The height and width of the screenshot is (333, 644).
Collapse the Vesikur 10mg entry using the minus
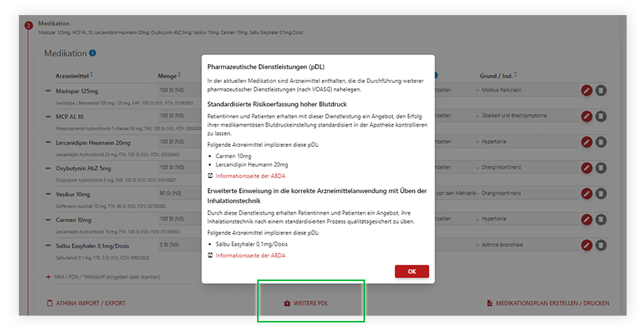click(48, 194)
